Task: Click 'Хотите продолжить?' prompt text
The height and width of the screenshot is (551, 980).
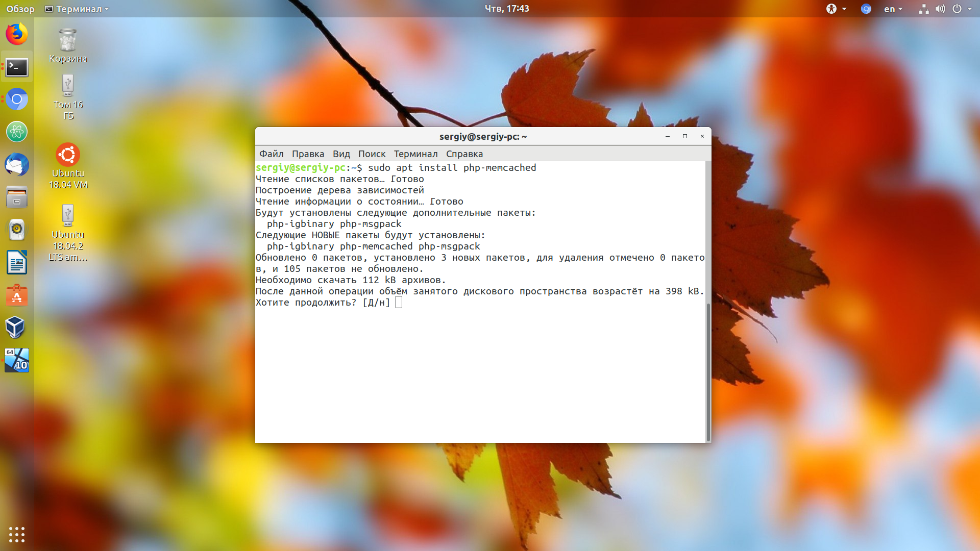Action: 306,302
